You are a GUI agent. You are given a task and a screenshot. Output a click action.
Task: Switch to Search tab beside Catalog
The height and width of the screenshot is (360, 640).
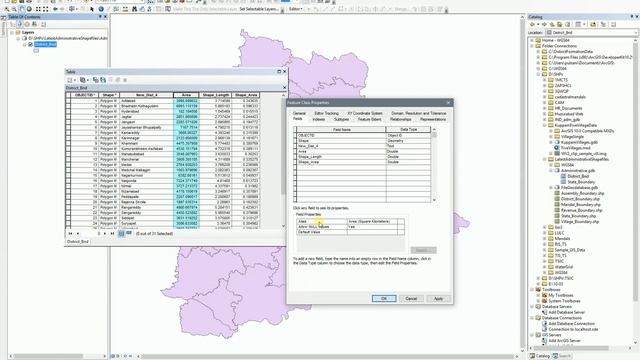pos(562,356)
